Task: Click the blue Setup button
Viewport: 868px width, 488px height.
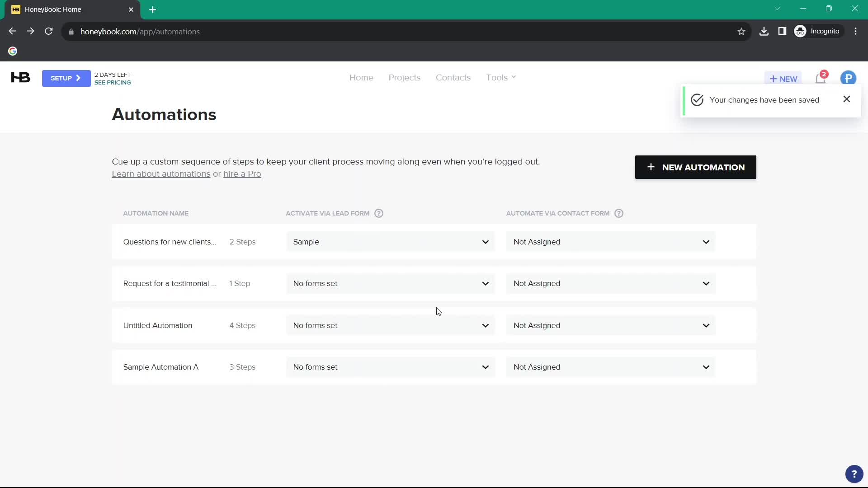Action: (66, 78)
